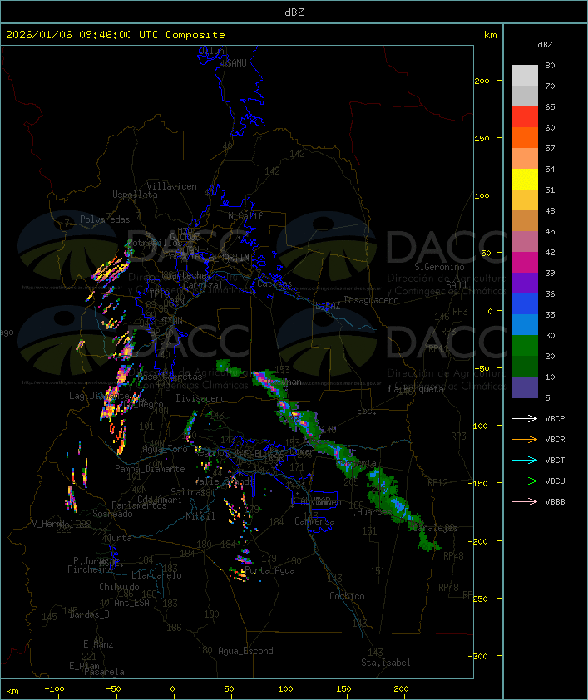Click the legend value 42 label

(550, 252)
